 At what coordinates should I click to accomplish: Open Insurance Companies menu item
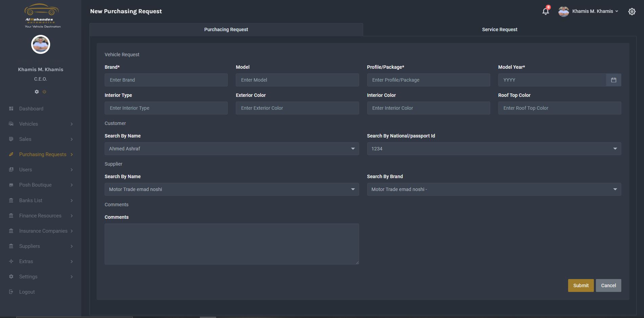(x=43, y=231)
